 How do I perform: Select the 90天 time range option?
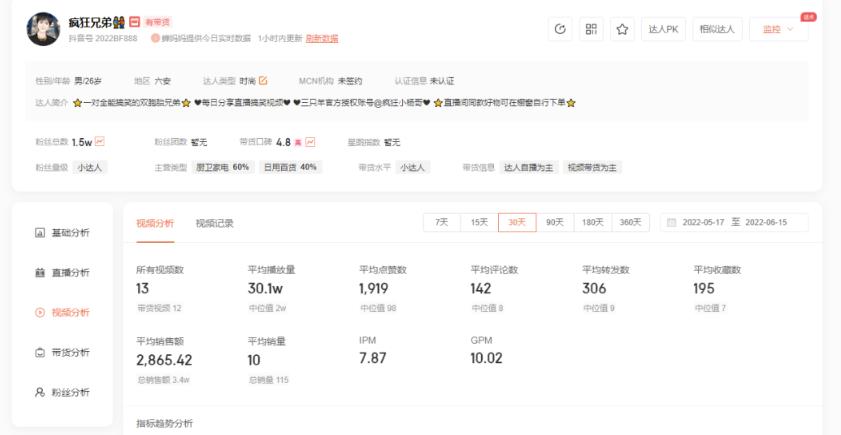point(553,222)
